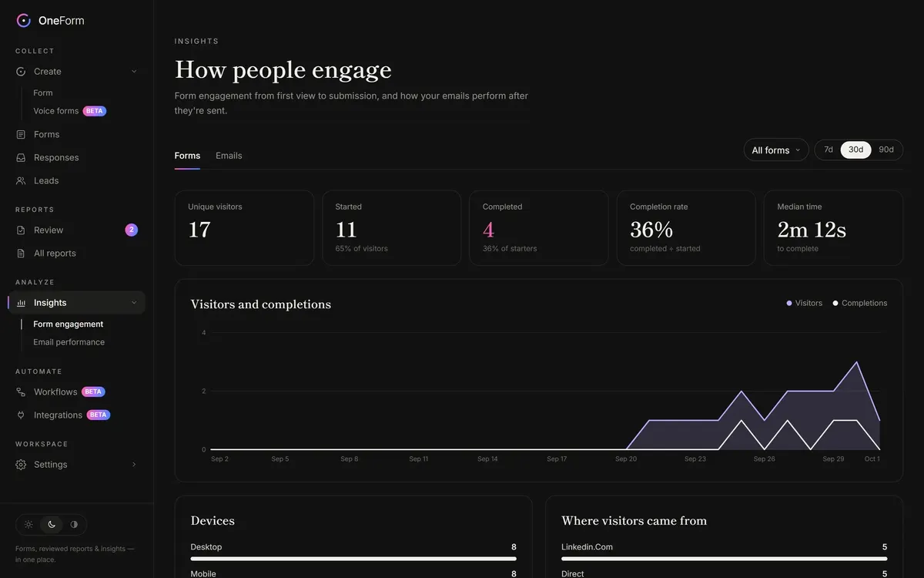The width and height of the screenshot is (924, 578).
Task: Click the 'Visitors and completions' heading
Action: click(261, 304)
